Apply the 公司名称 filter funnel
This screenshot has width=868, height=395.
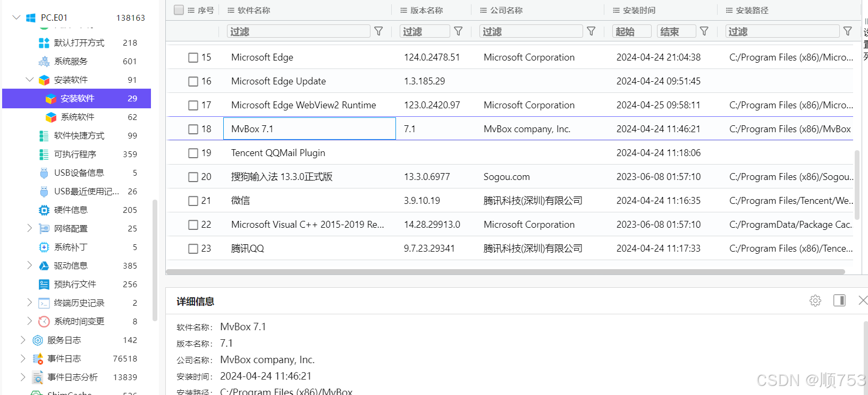(x=591, y=31)
